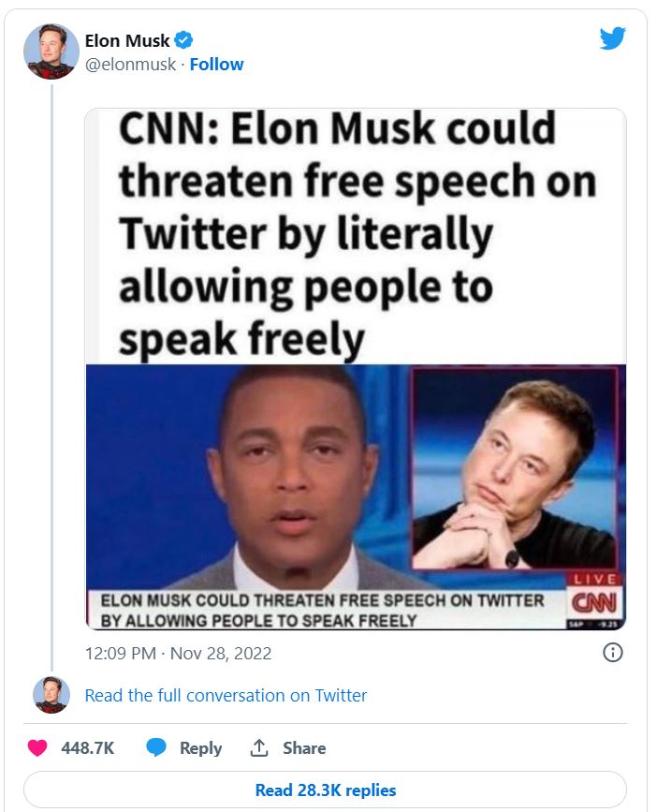Viewport: 657px width, 812px height.
Task: Click the tweet info circle icon
Action: (612, 653)
